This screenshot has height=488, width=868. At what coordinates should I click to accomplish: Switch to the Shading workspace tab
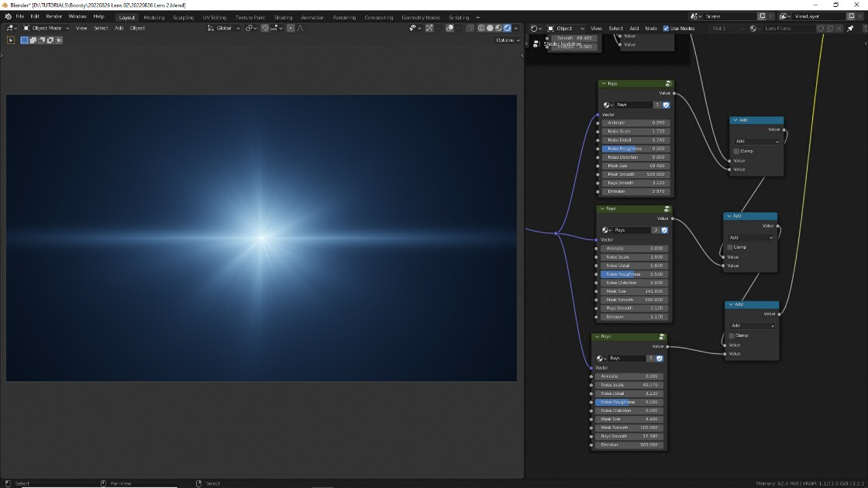(283, 17)
